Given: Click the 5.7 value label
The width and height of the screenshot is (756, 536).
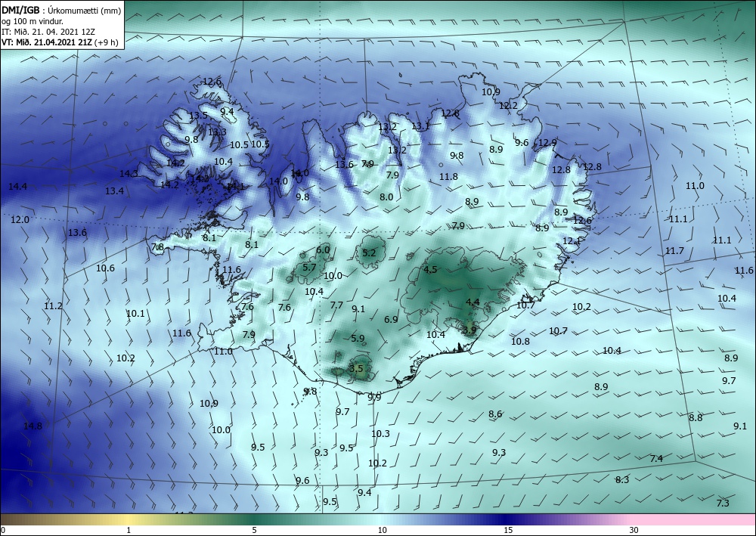Looking at the screenshot, I should coord(309,268).
